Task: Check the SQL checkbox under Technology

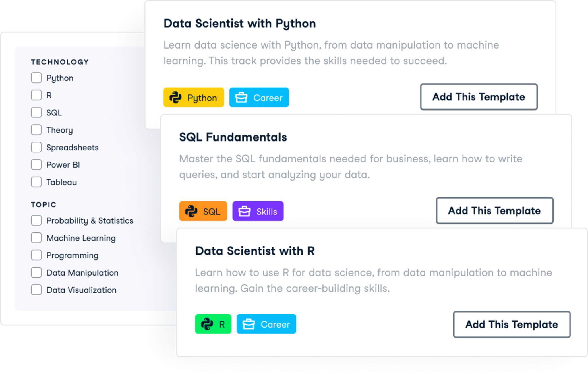Action: click(x=36, y=113)
